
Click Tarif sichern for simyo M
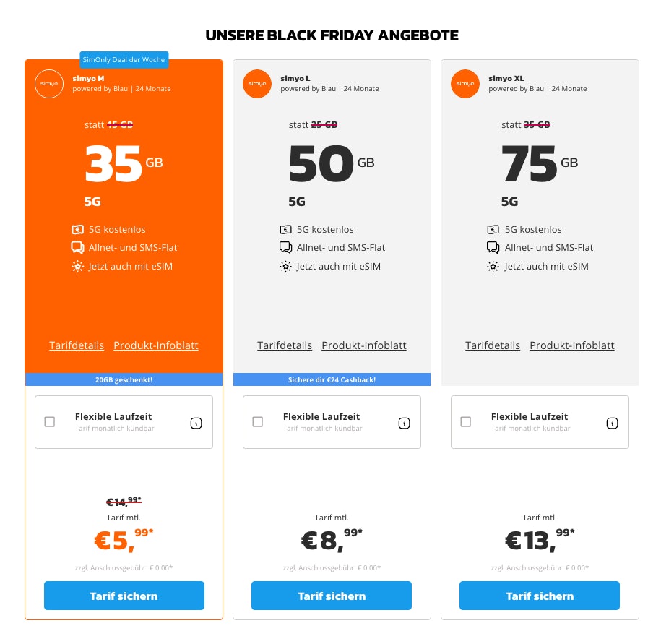click(x=124, y=596)
